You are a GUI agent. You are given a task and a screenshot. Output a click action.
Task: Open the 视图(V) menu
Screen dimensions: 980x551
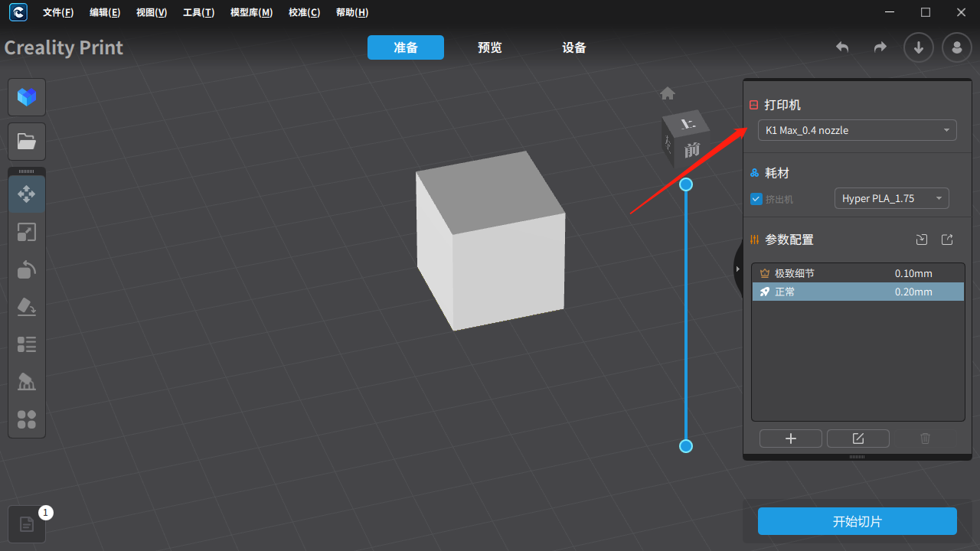pos(152,13)
